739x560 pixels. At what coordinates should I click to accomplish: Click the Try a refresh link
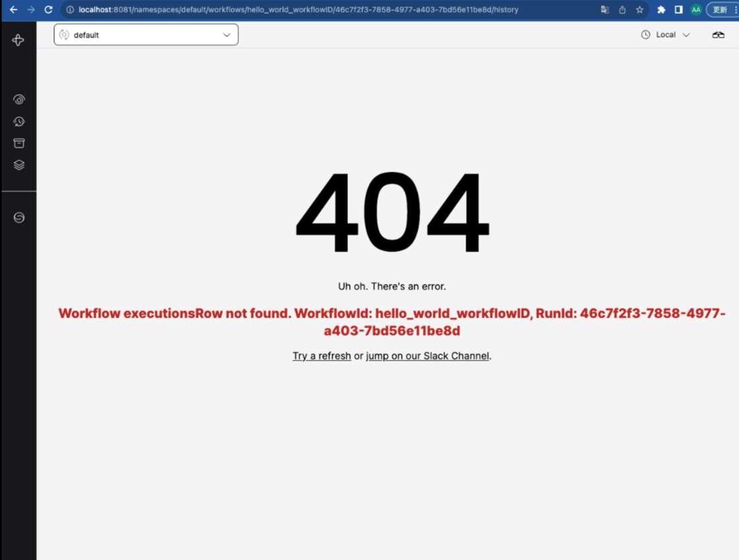[x=322, y=355]
